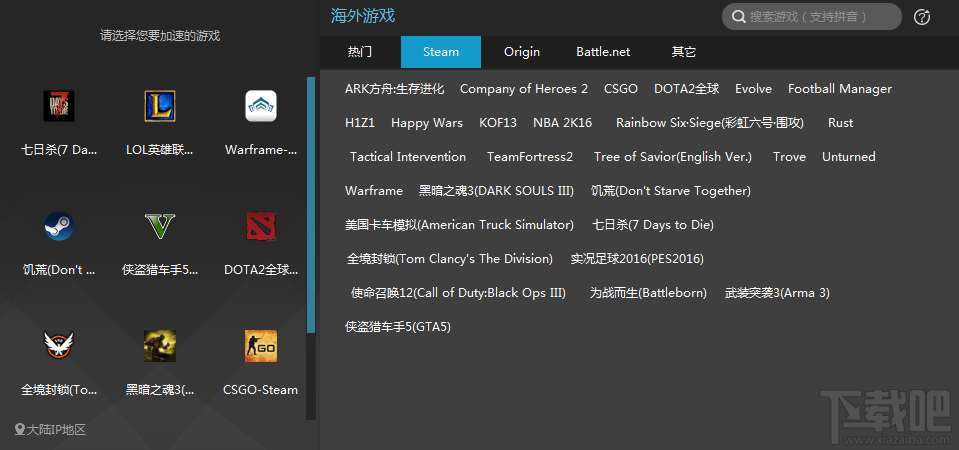Select the Dark Souls 3 icon
Screen dimensions: 959x450
(160, 346)
